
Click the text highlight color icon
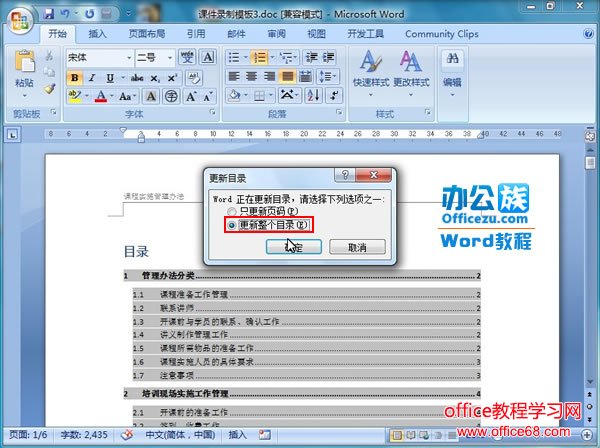75,96
